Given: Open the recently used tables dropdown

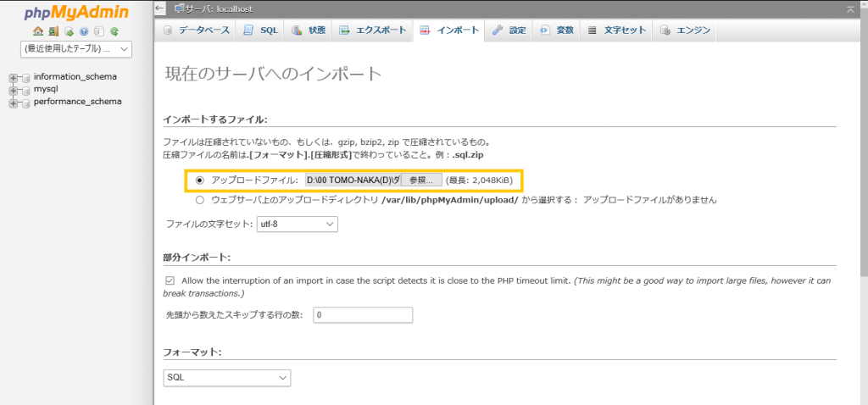Looking at the screenshot, I should click(x=76, y=48).
